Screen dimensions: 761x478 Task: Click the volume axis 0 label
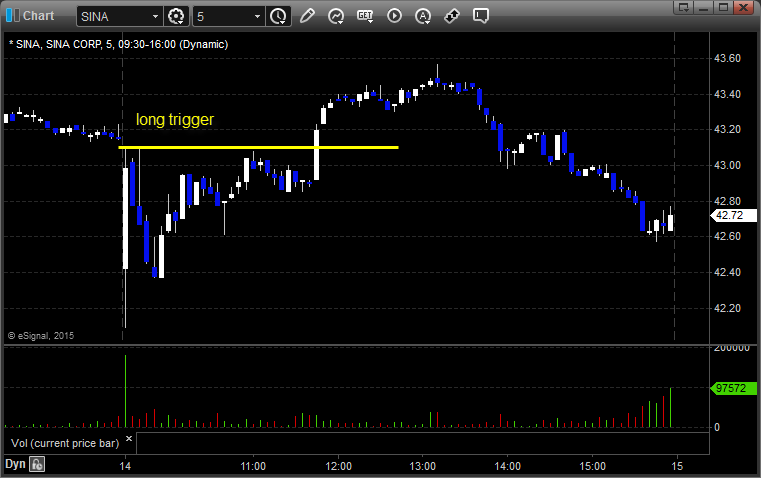(x=717, y=428)
